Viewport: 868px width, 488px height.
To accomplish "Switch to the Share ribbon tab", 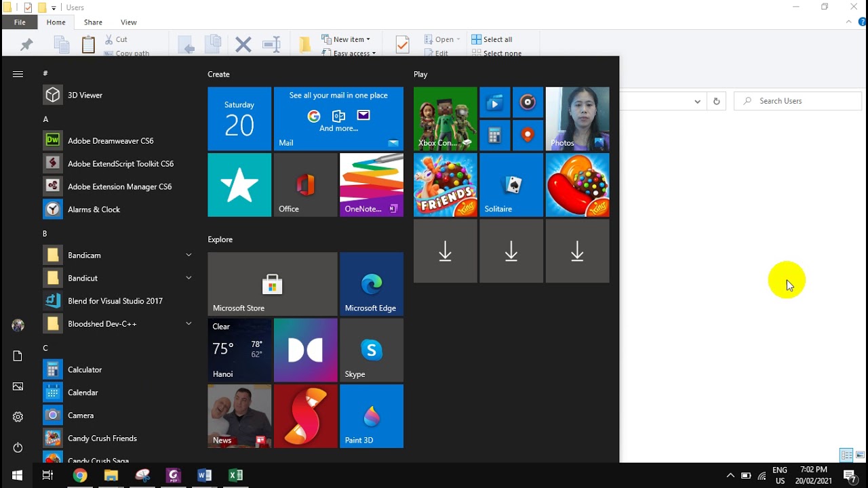I will (93, 22).
